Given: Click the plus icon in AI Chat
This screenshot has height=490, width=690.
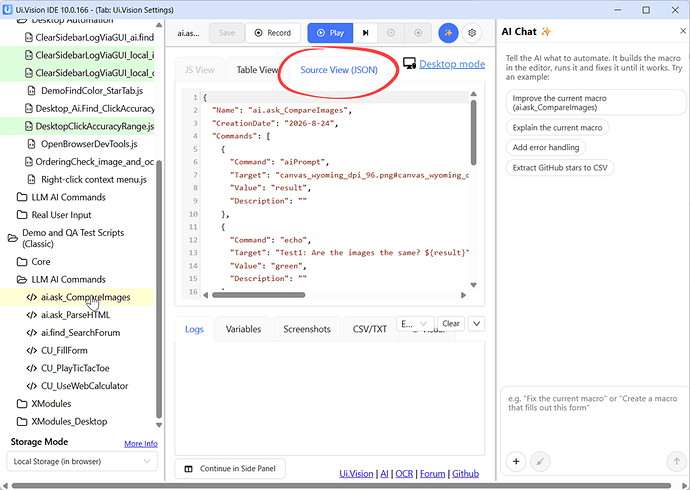Looking at the screenshot, I should point(516,461).
